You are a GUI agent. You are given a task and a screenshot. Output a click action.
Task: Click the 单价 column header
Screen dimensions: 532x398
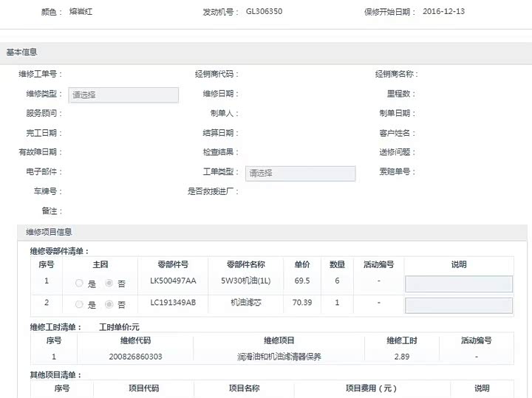point(301,264)
